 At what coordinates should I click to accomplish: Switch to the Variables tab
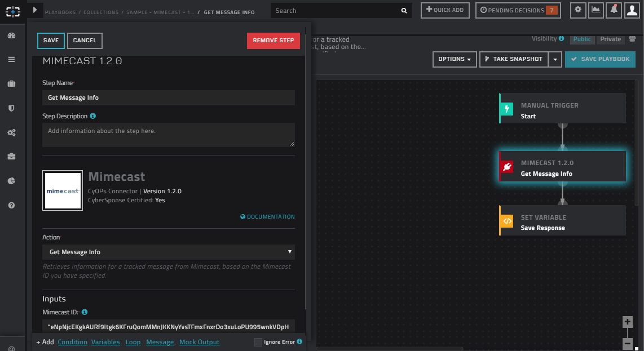(x=105, y=342)
